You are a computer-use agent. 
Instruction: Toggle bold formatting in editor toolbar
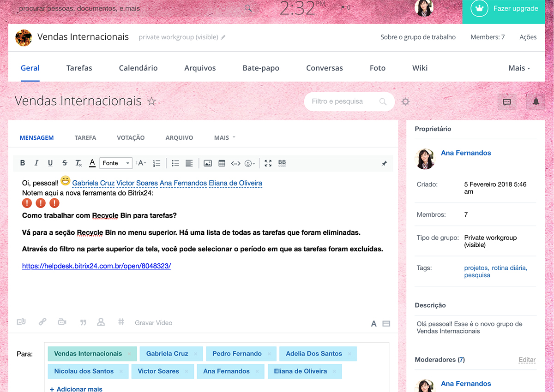click(23, 163)
